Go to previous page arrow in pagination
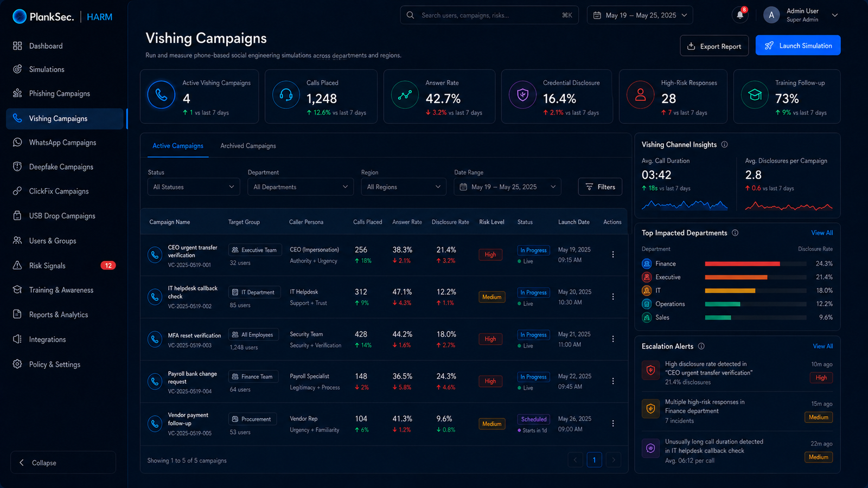The image size is (868, 488). click(x=576, y=460)
